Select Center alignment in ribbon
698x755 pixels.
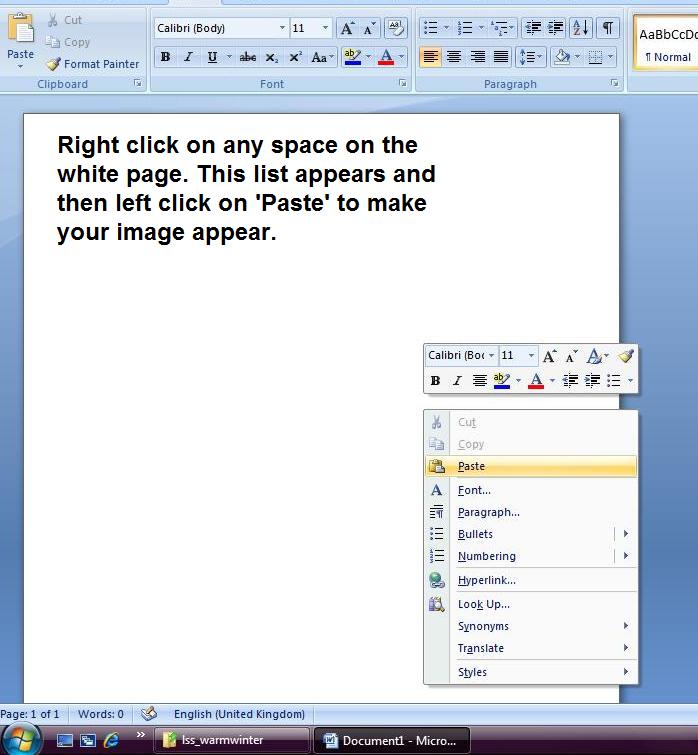pyautogui.click(x=453, y=57)
